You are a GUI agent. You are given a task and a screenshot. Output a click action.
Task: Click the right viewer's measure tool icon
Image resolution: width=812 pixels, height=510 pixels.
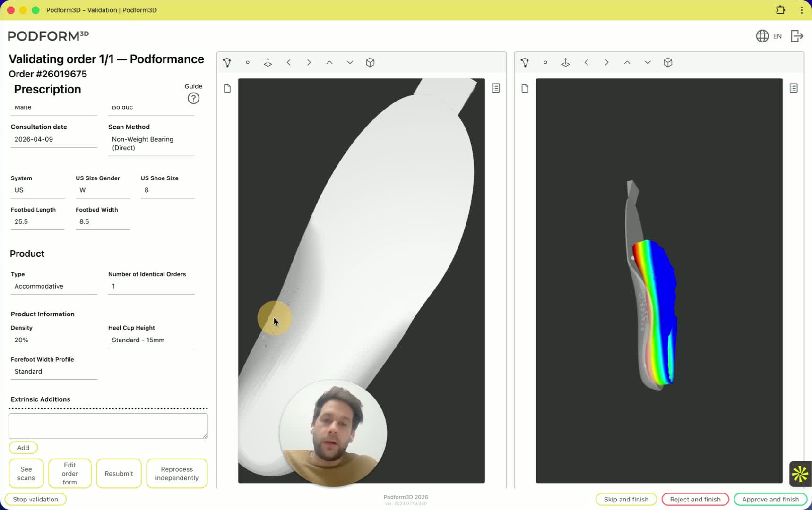tap(525, 62)
